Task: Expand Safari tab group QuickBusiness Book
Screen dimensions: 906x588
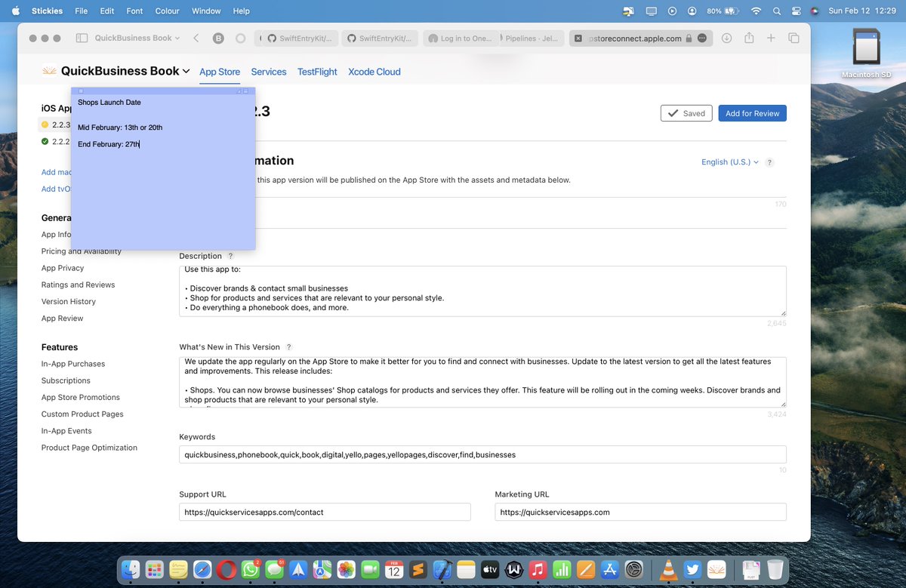Action: pyautogui.click(x=137, y=38)
